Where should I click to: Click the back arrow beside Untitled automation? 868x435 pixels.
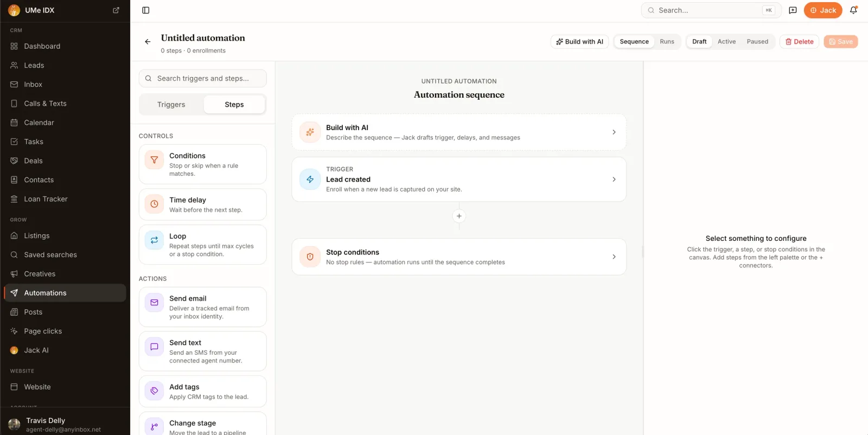148,42
